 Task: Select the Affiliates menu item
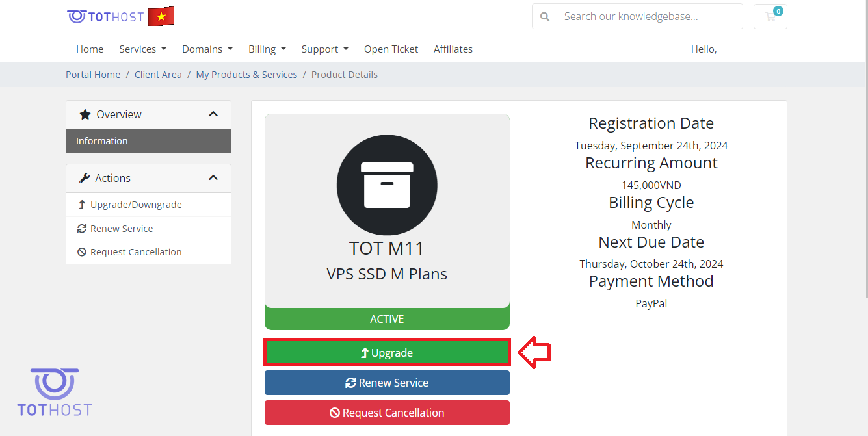(x=453, y=49)
